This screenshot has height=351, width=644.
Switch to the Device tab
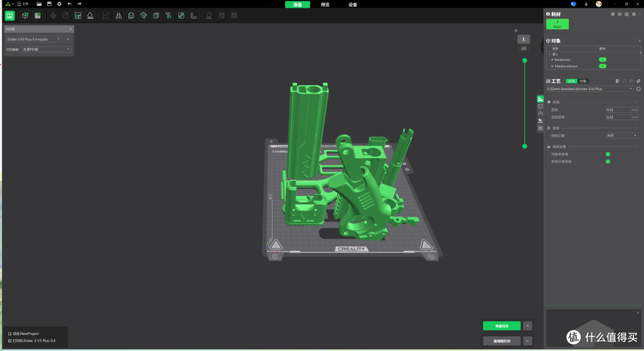[x=353, y=5]
